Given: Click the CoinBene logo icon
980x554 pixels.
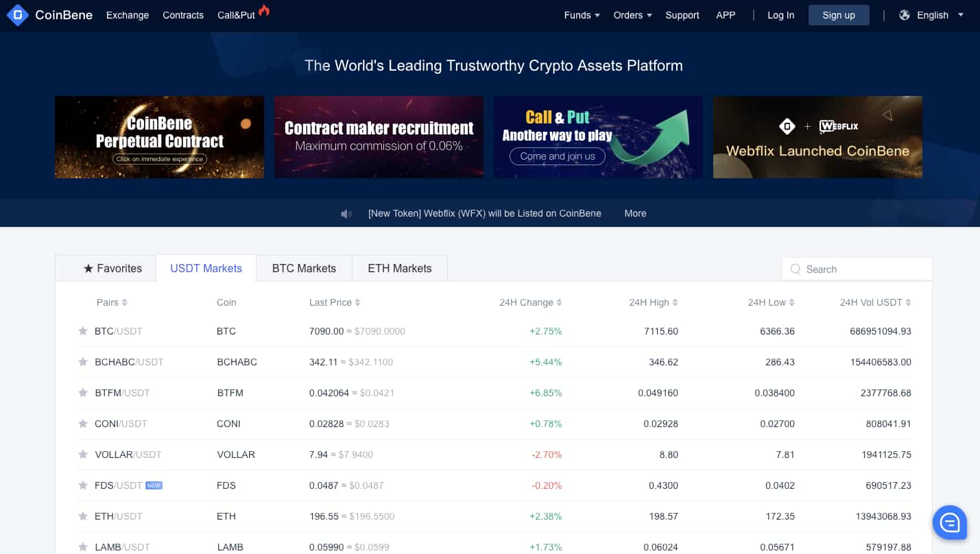Looking at the screenshot, I should [x=17, y=15].
